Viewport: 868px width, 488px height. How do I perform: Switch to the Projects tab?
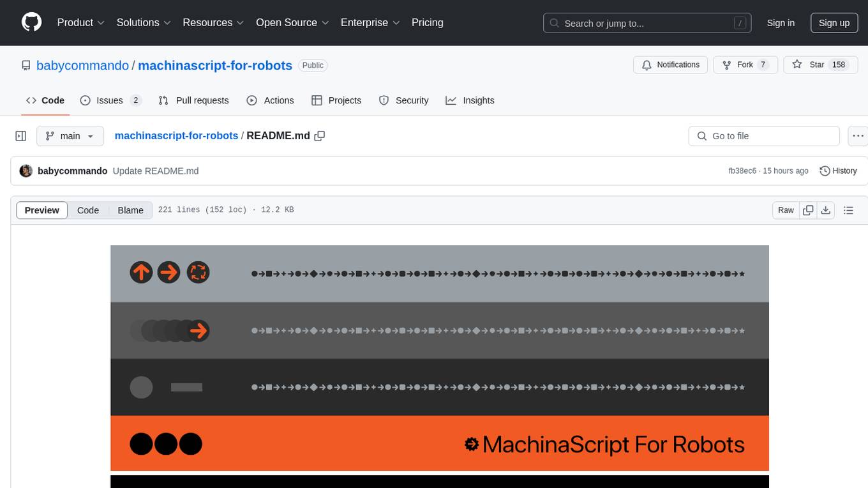coord(336,100)
